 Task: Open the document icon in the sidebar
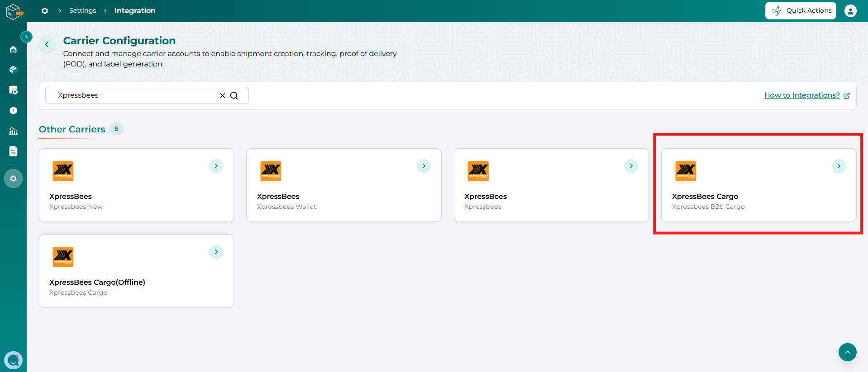click(13, 151)
